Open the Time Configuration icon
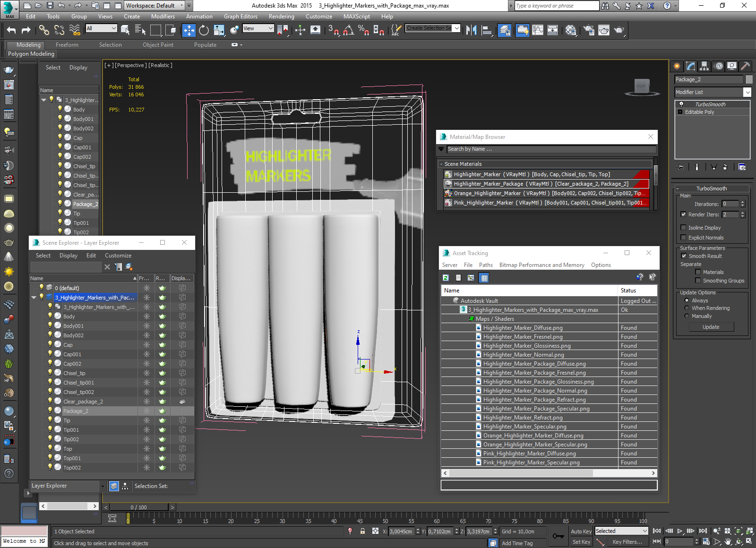The height and width of the screenshot is (548, 756). click(706, 542)
